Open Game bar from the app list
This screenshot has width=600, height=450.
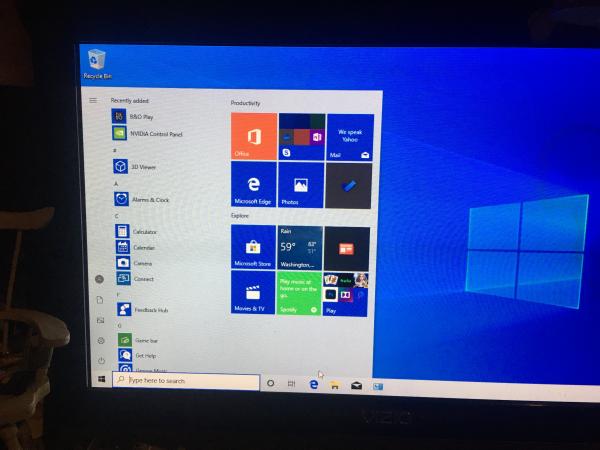[x=138, y=340]
